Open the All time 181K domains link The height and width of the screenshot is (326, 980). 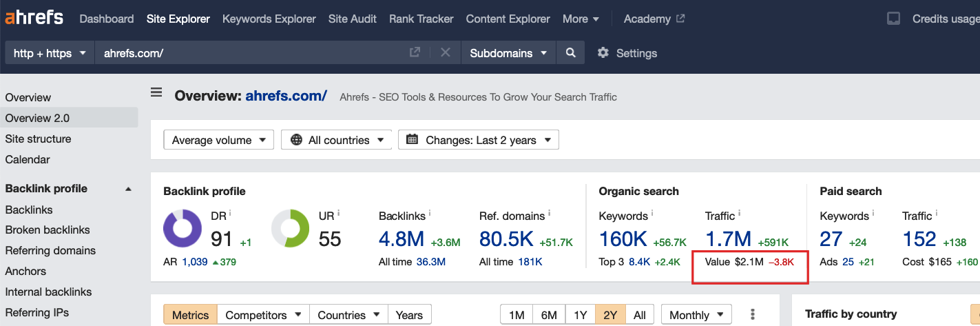click(530, 262)
